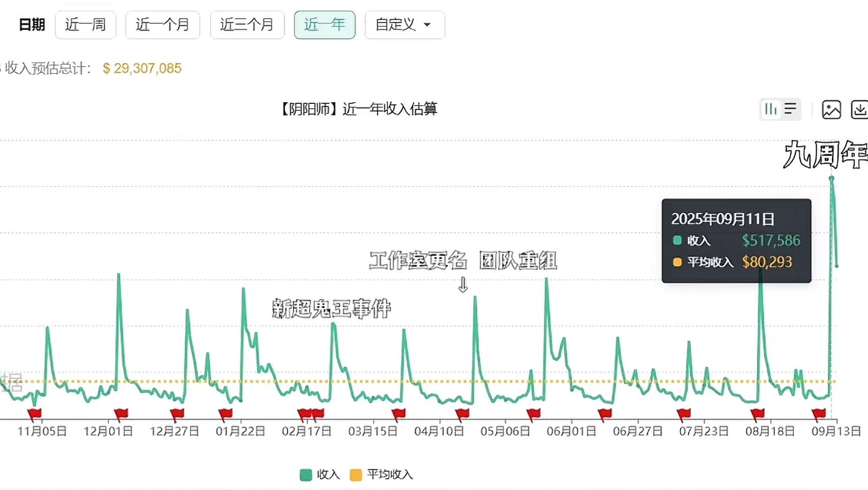The height and width of the screenshot is (490, 868).
Task: Select the 近三个月 date range
Action: click(x=247, y=24)
